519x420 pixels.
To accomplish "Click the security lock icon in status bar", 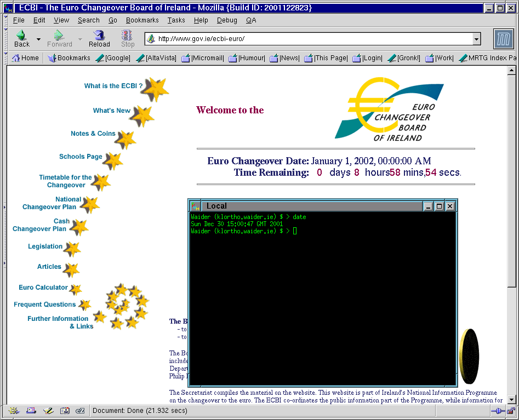I will [x=511, y=411].
